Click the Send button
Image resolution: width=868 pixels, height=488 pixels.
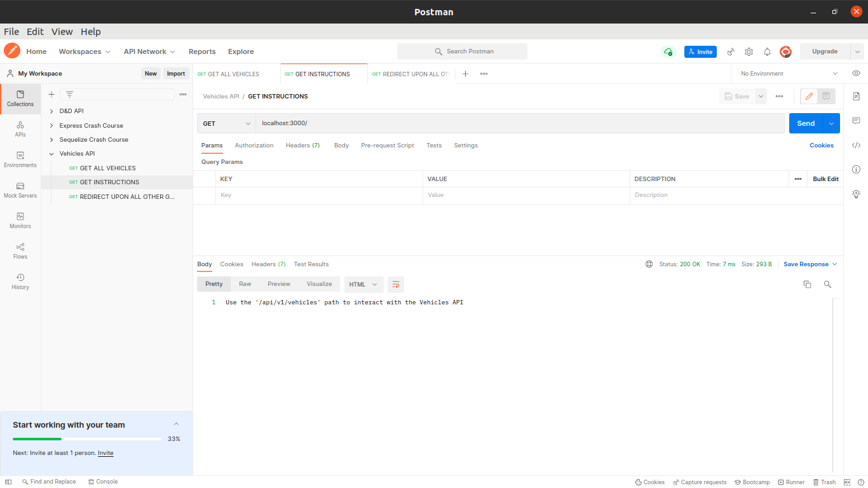coord(806,123)
